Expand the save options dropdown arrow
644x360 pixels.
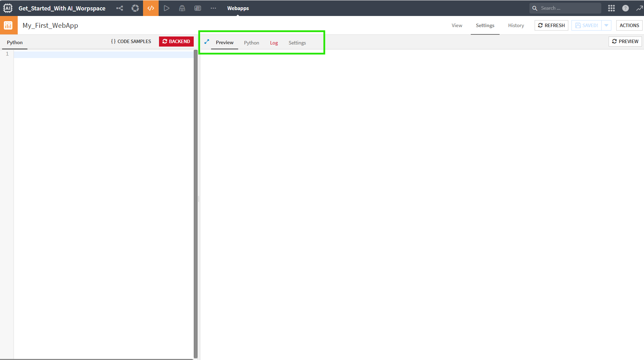click(606, 25)
